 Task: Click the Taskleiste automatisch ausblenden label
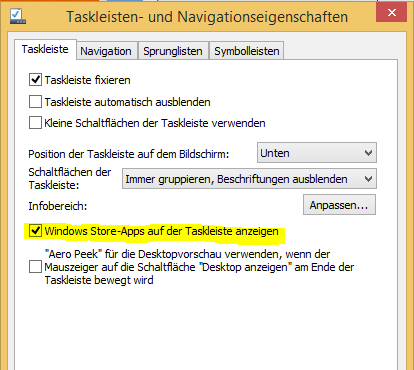tap(128, 102)
